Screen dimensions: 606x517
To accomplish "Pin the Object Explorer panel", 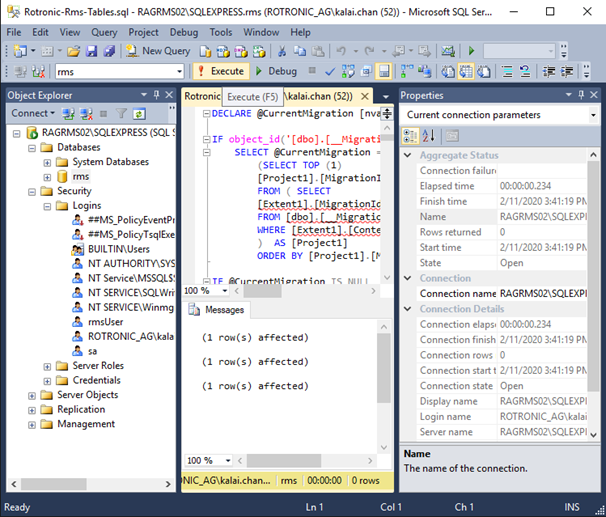I will point(156,95).
